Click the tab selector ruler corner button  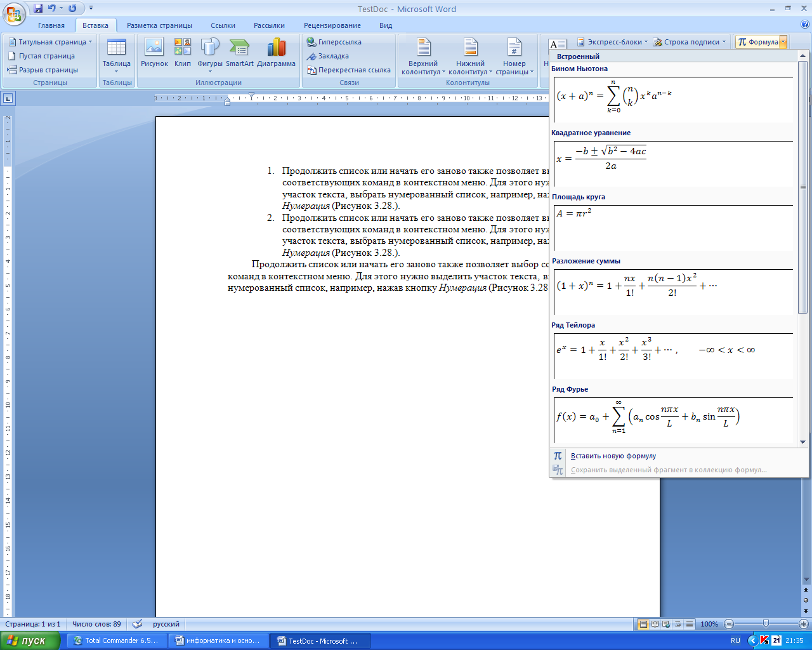pos(8,98)
